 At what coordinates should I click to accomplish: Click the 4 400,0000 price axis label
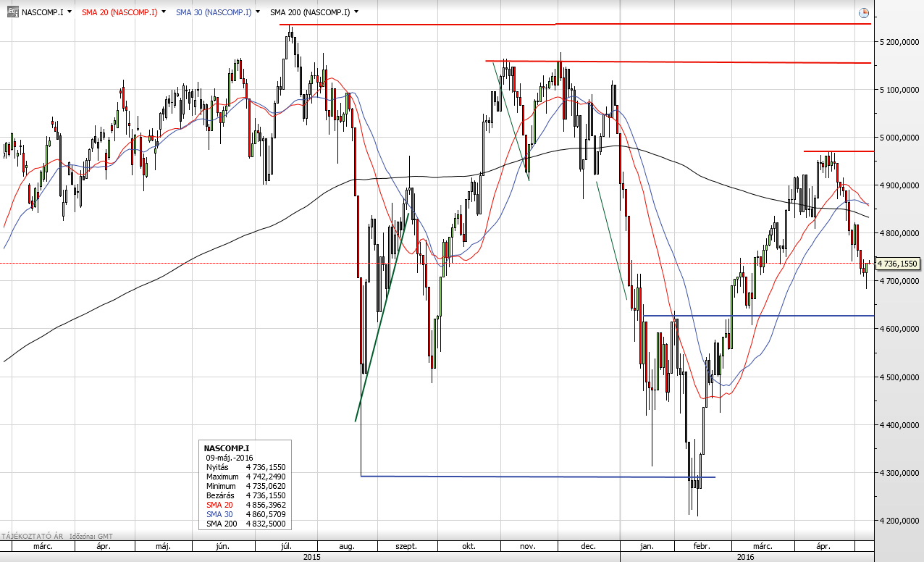[x=899, y=425]
